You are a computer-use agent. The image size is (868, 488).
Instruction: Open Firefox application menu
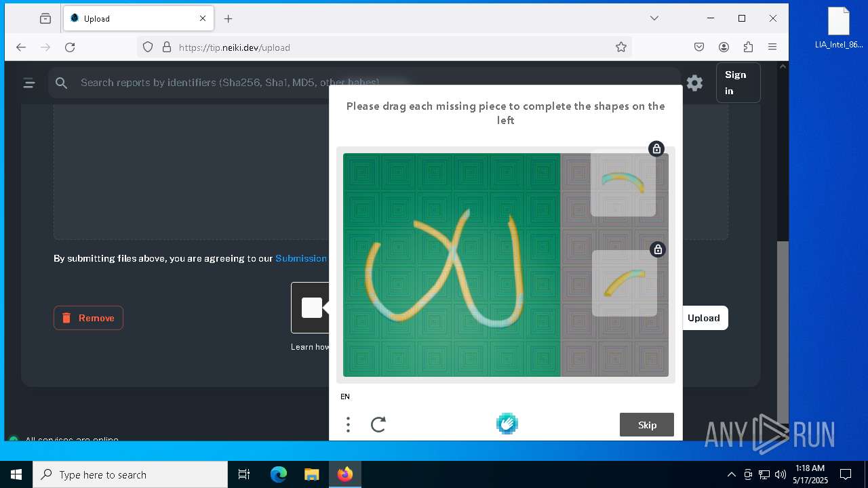coord(772,47)
